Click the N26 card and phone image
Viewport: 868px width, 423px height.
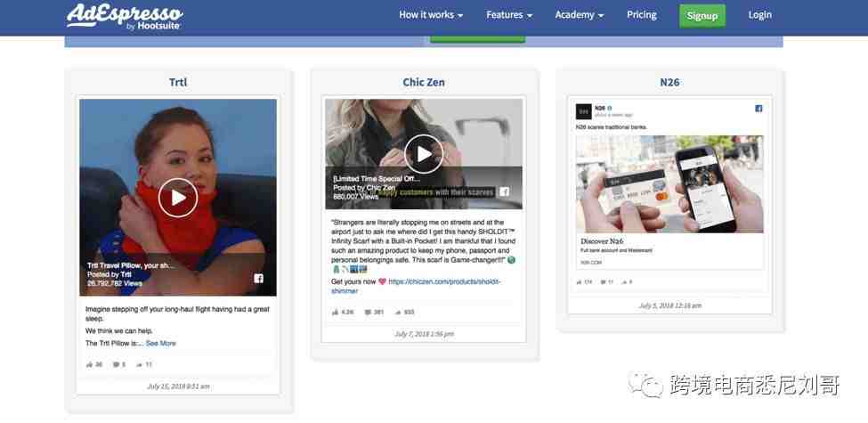669,183
